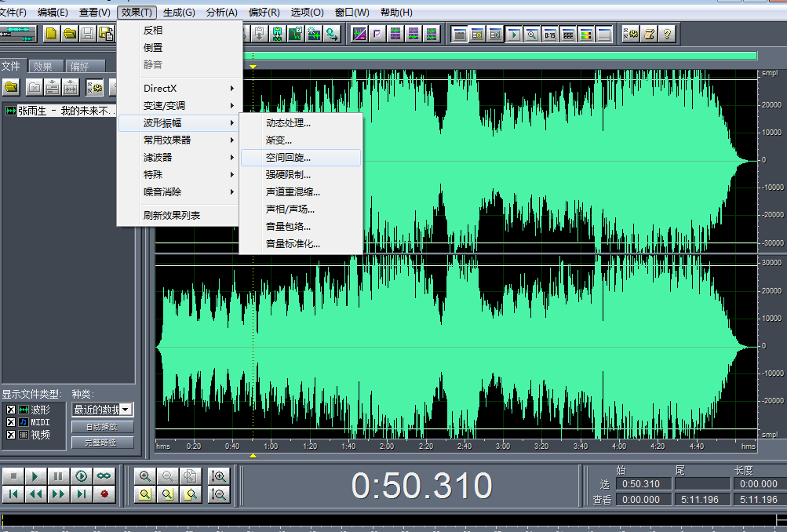787x532 pixels.
Task: Click 刷新效果列表 menu entry
Action: click(178, 215)
